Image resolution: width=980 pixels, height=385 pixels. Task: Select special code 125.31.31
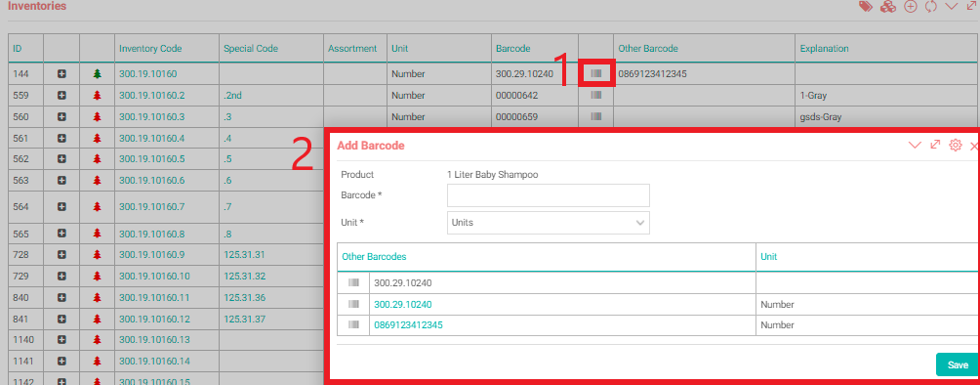tap(244, 255)
